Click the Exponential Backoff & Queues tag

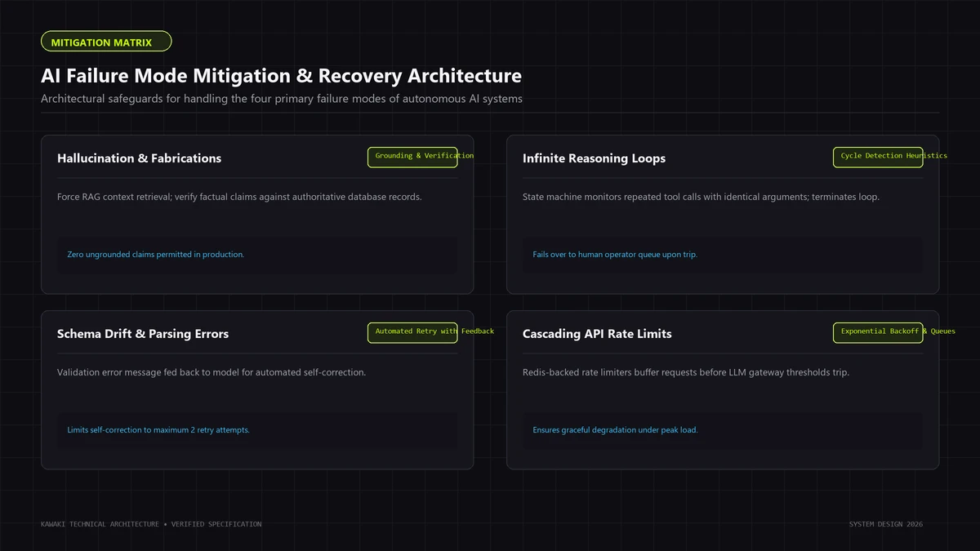[x=878, y=332]
